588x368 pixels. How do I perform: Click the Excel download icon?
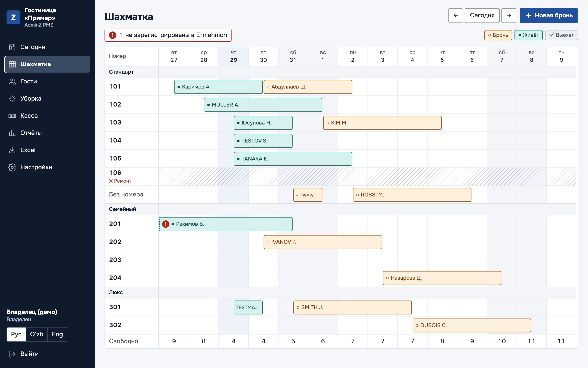[12, 150]
